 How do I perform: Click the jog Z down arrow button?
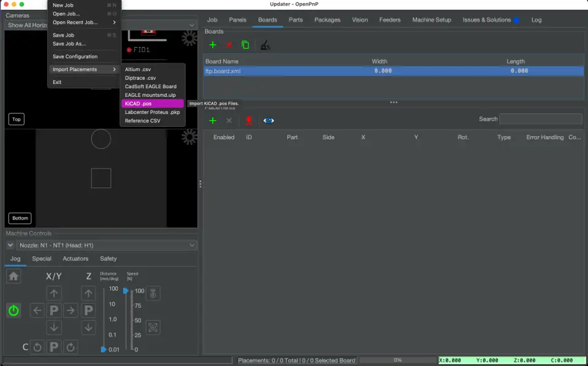[x=89, y=327]
